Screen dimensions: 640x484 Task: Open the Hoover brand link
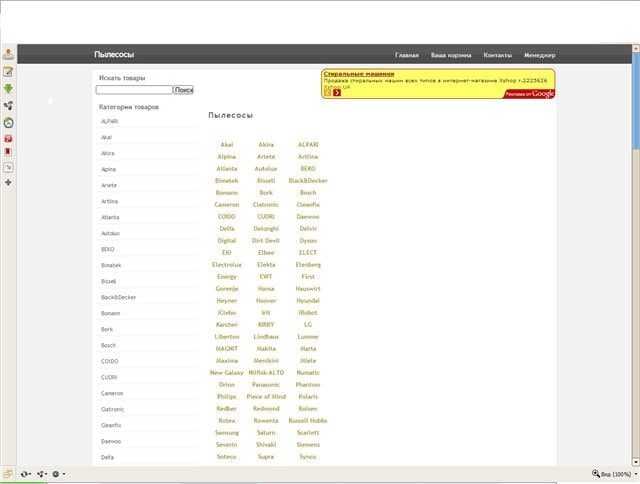point(266,301)
